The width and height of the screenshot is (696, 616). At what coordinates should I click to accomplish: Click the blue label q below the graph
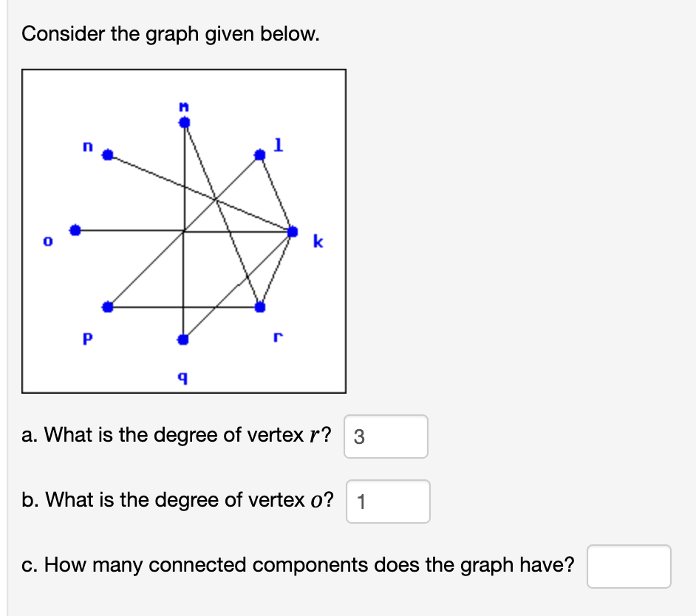coord(182,377)
